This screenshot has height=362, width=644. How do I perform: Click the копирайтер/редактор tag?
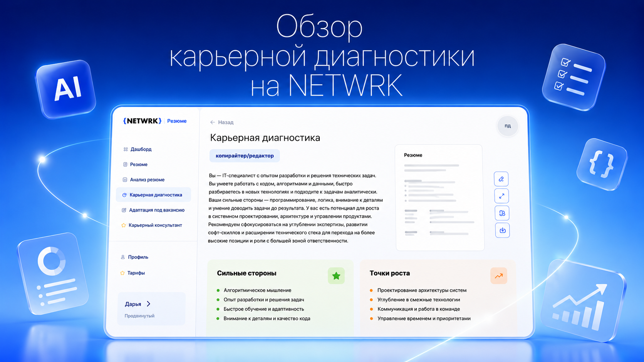[245, 156]
